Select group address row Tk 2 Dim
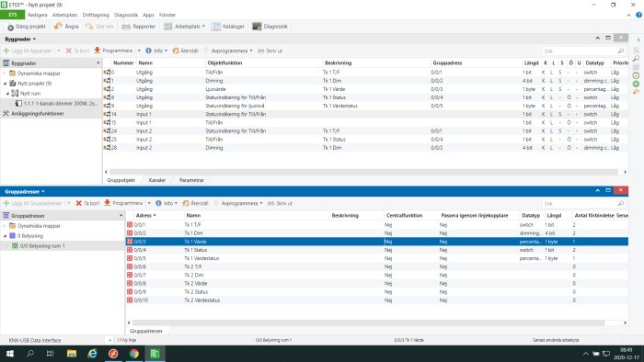 (x=376, y=275)
